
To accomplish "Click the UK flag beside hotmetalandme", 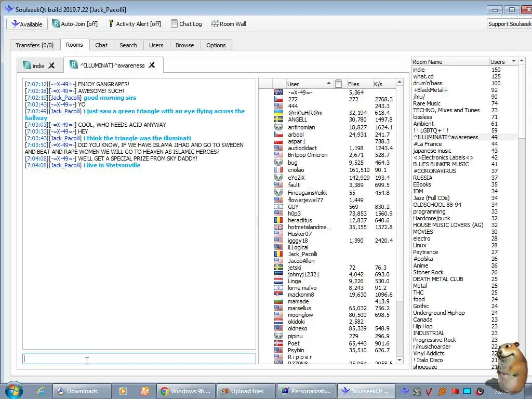I will 278,227.
